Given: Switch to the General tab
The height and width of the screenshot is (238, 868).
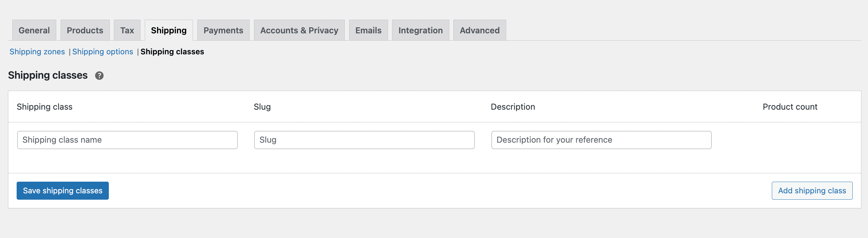Looking at the screenshot, I should point(34,30).
